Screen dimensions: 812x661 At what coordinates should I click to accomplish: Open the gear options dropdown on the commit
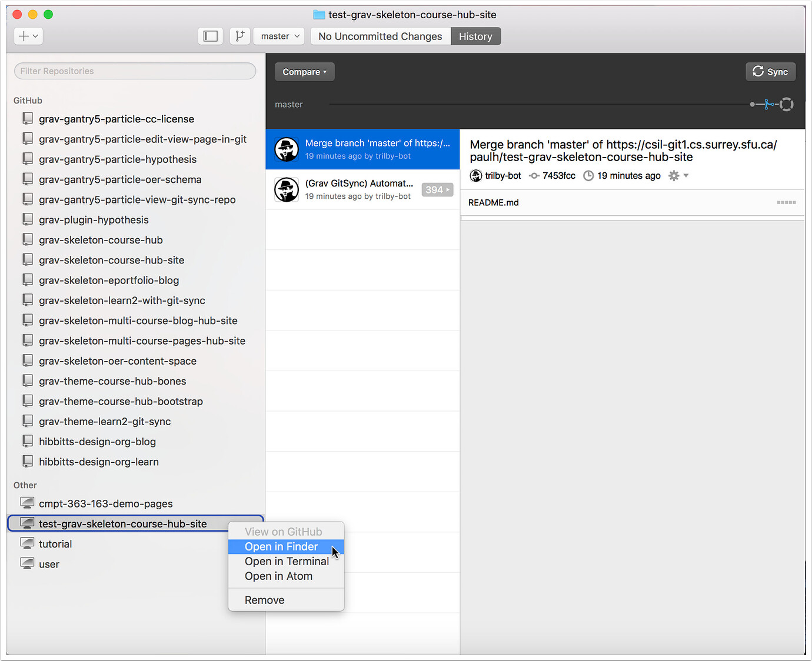(678, 175)
